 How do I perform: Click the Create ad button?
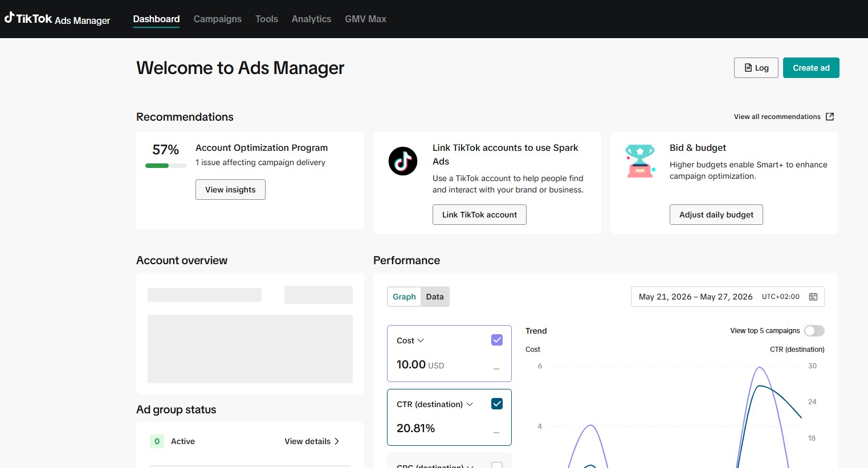(x=811, y=68)
